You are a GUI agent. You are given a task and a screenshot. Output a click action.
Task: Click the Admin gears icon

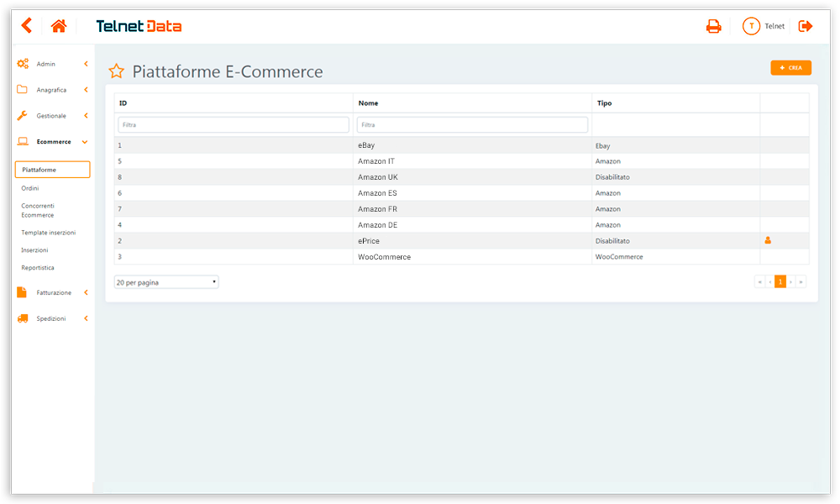[23, 64]
